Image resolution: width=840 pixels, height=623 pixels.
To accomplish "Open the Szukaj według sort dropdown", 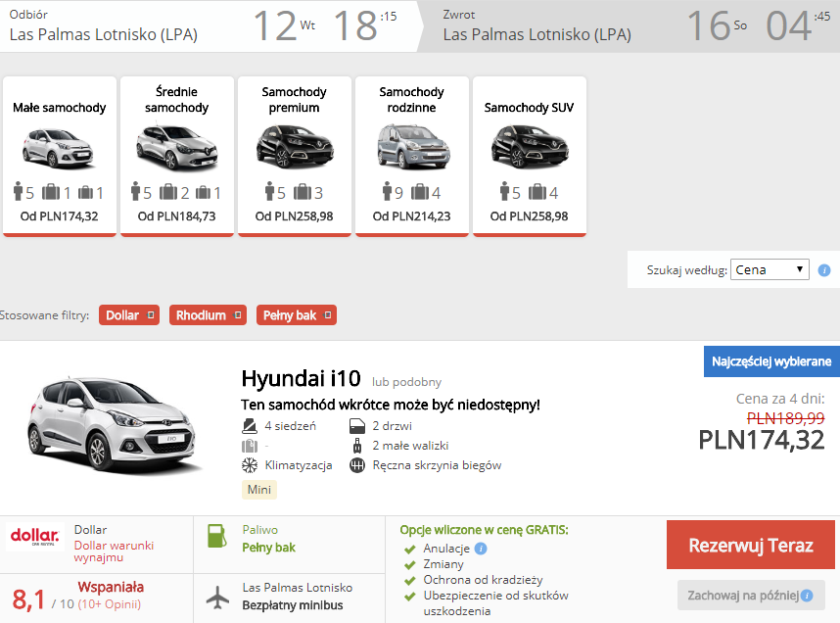I will click(x=770, y=269).
